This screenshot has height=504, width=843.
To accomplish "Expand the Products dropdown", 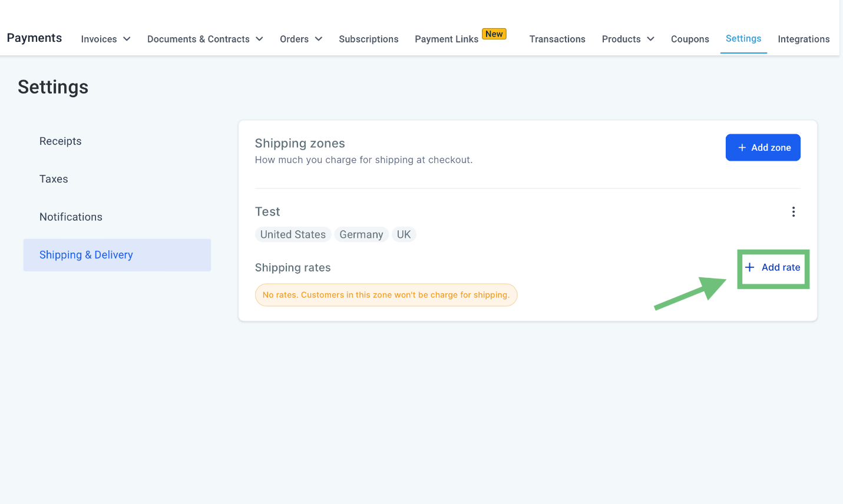I will coord(628,39).
